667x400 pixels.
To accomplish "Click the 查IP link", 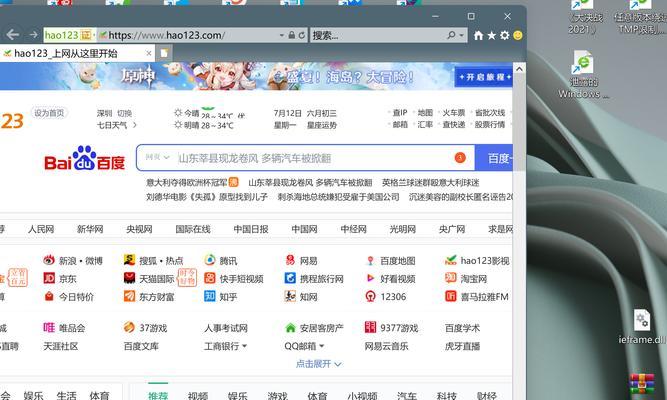I will pyautogui.click(x=400, y=113).
